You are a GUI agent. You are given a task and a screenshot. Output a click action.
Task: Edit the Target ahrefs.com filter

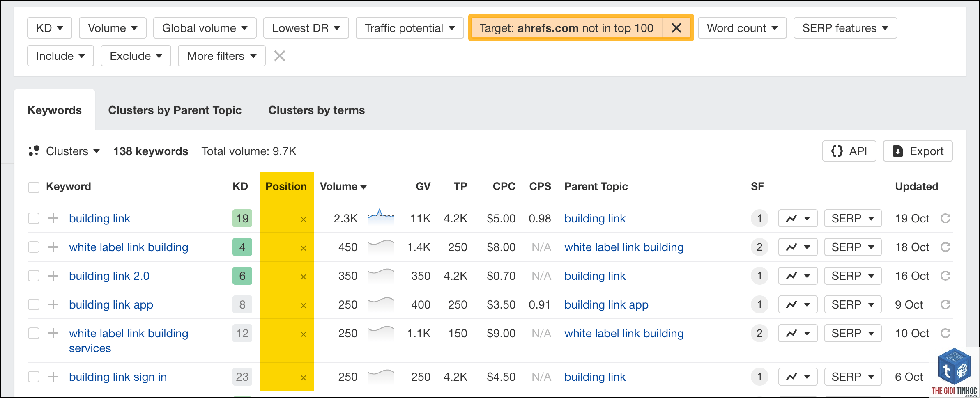(x=566, y=28)
